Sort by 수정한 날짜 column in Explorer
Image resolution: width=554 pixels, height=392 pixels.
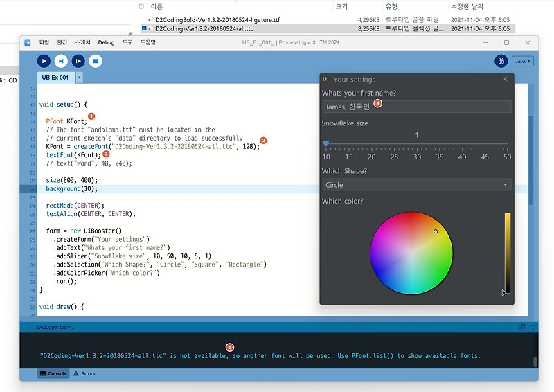coord(467,6)
